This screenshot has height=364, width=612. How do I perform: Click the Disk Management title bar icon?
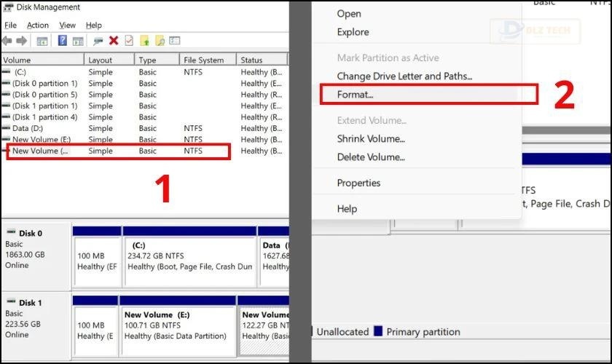[x=8, y=7]
